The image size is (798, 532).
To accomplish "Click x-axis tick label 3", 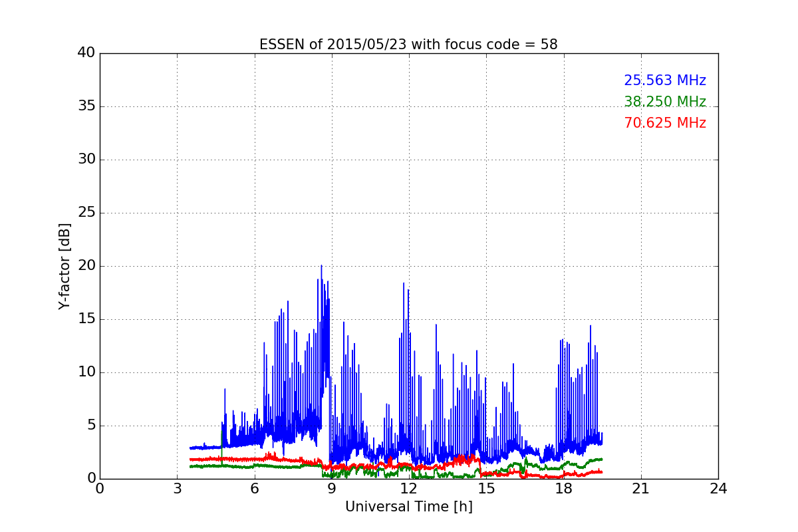I will (x=177, y=488).
